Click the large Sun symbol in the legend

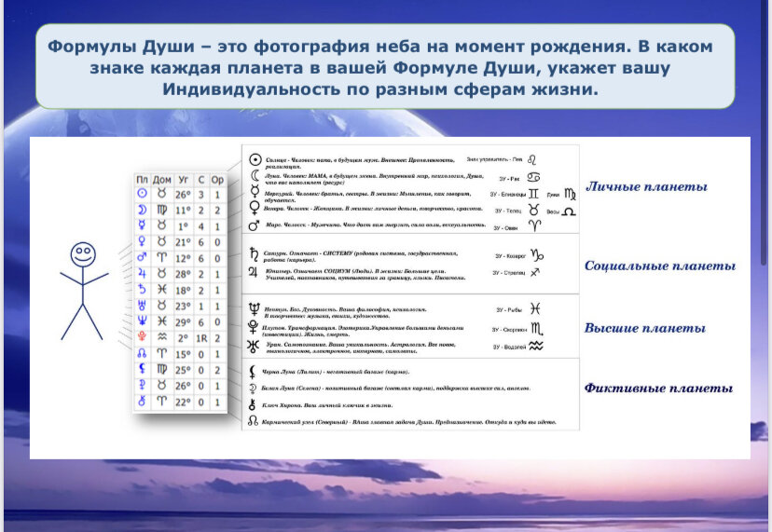click(x=255, y=159)
